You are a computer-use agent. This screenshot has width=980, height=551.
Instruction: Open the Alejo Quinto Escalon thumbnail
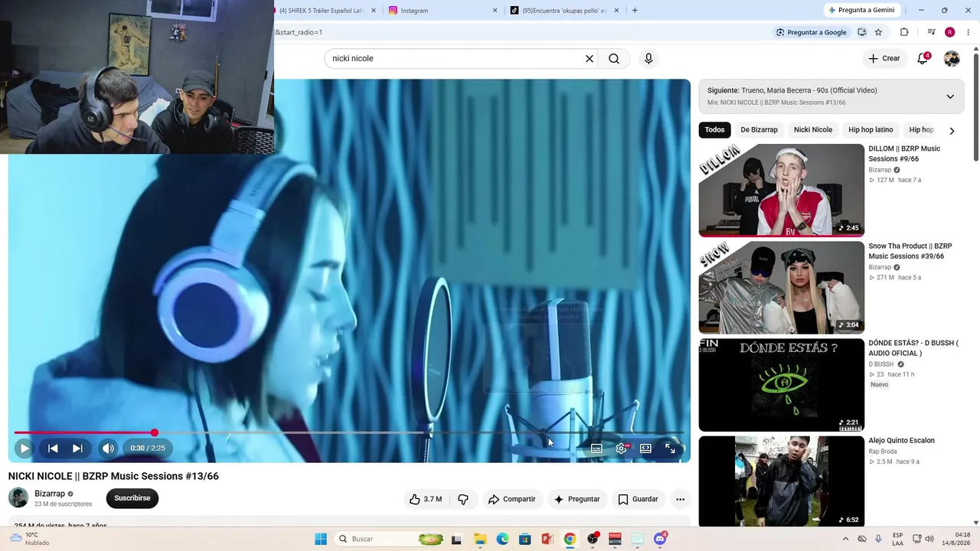[781, 481]
